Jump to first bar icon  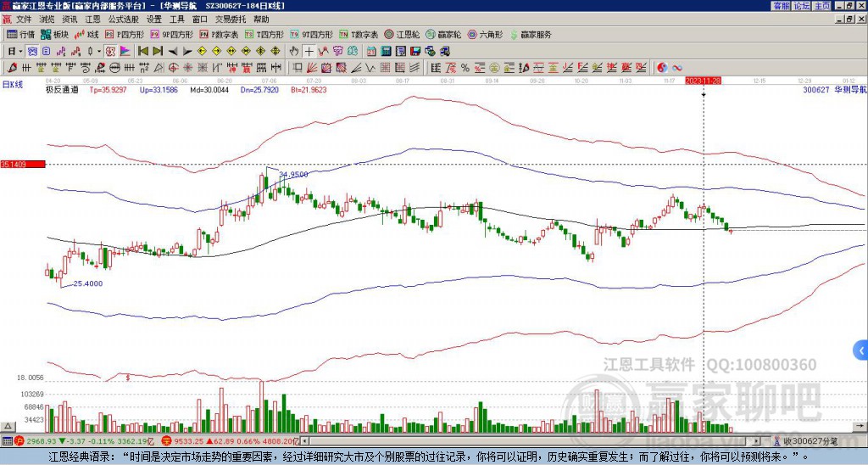point(142,51)
